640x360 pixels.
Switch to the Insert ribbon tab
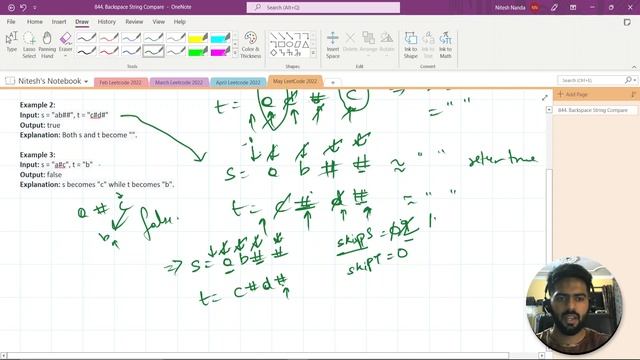tap(59, 22)
